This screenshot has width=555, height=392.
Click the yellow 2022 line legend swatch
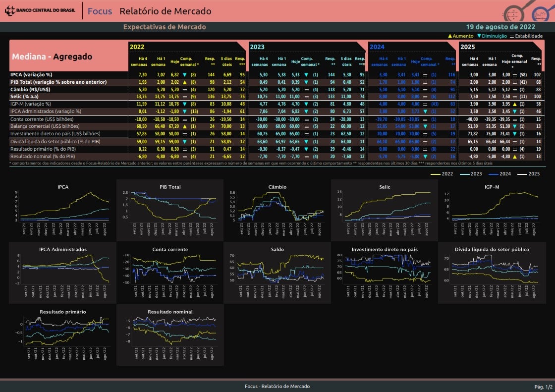tap(436, 174)
